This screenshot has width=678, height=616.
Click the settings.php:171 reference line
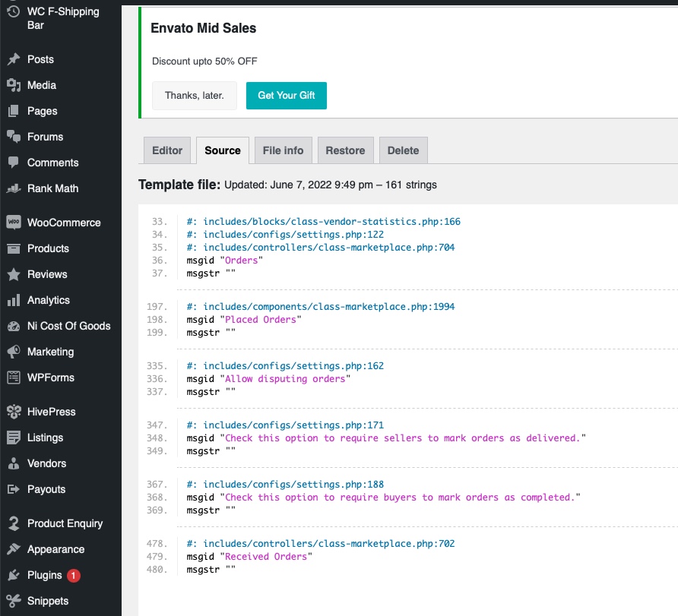pos(285,425)
